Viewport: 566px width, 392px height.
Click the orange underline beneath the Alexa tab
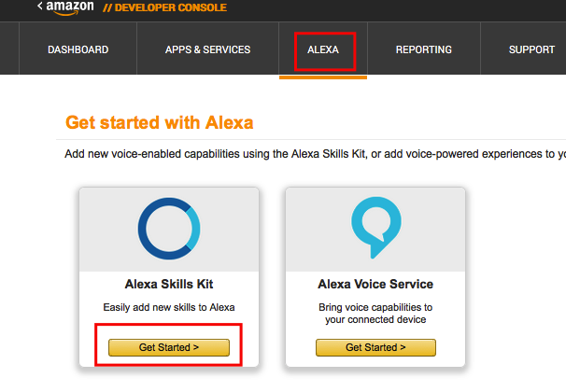323,77
